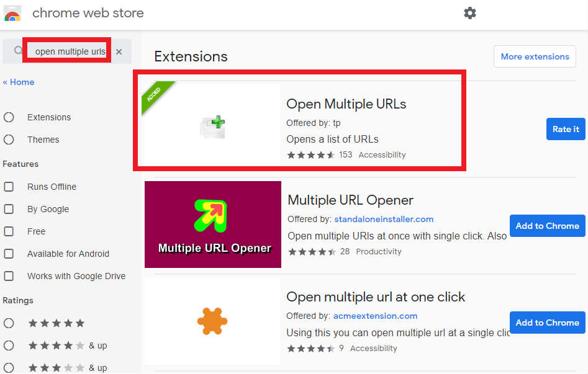This screenshot has width=588, height=374.
Task: Select the Extensions radio button
Action: pyautogui.click(x=9, y=117)
